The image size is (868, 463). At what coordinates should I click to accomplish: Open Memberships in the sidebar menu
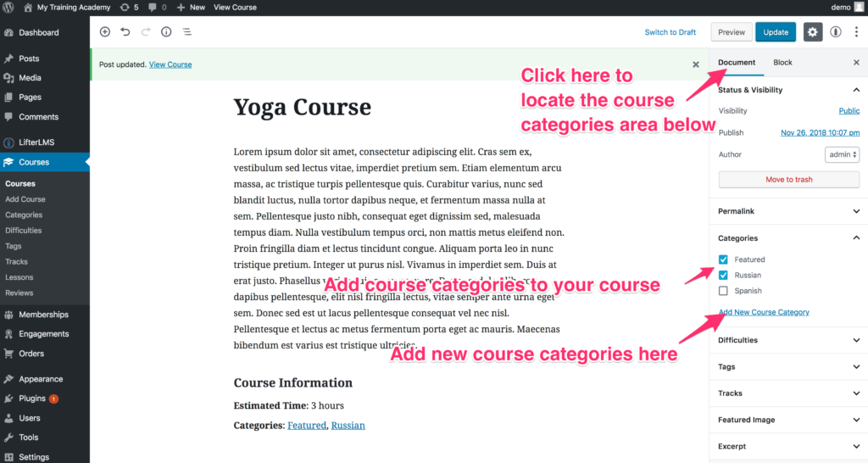tap(43, 315)
